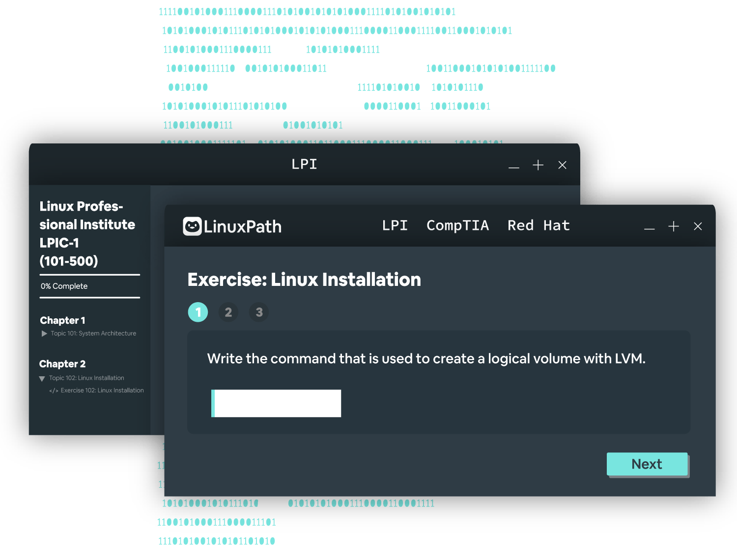This screenshot has height=560, width=737.
Task: Go to exercise step 3
Action: click(259, 312)
